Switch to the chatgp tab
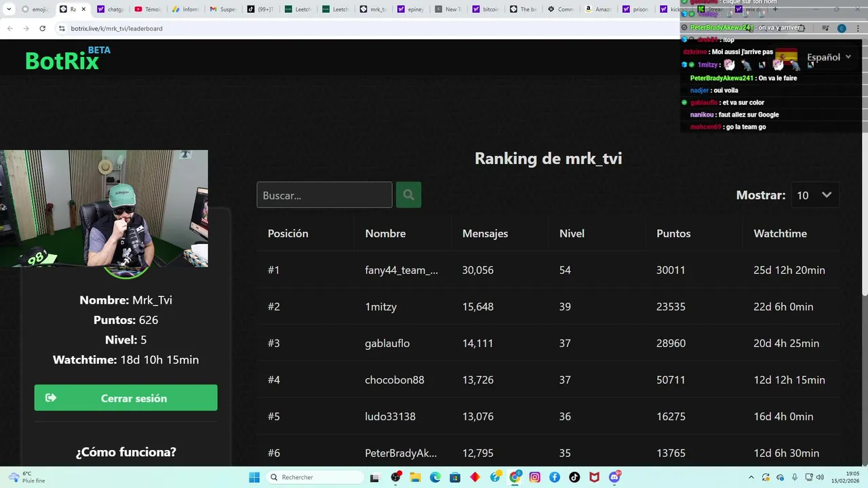Screen dimensions: 868x488 (110, 9)
